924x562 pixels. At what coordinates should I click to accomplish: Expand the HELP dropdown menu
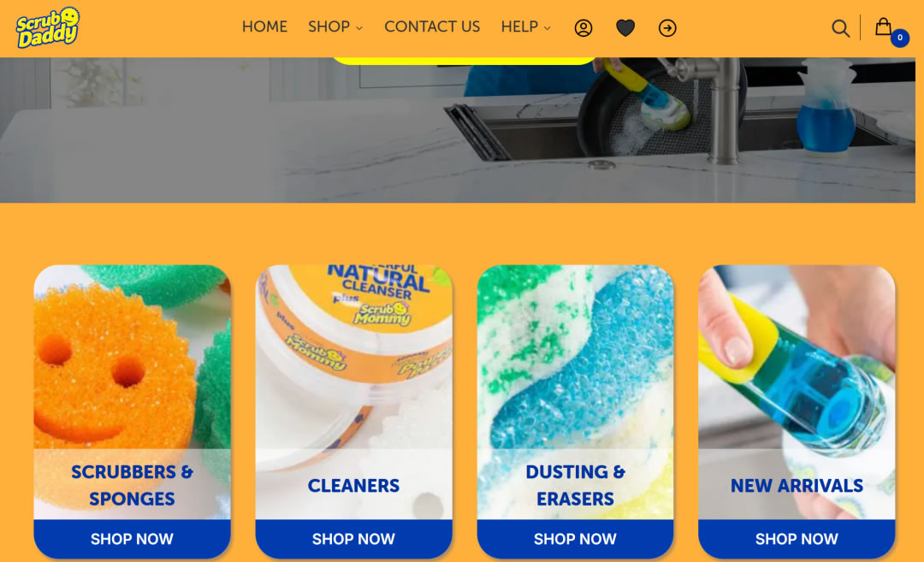coord(525,27)
